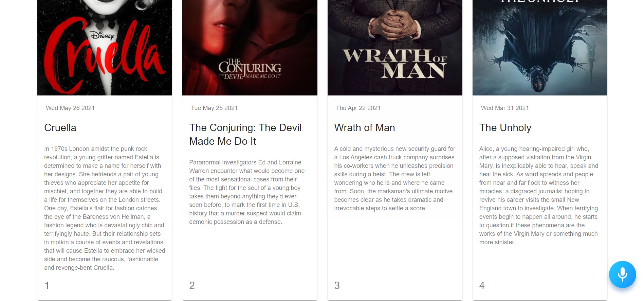This screenshot has width=644, height=301.
Task: Click card number 2 on The Conjuring
Action: (192, 285)
